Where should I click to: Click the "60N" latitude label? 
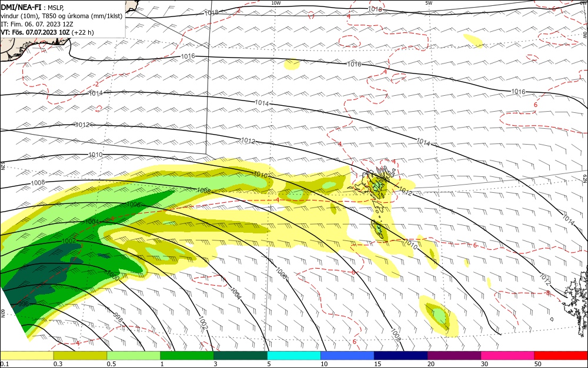[2, 313]
